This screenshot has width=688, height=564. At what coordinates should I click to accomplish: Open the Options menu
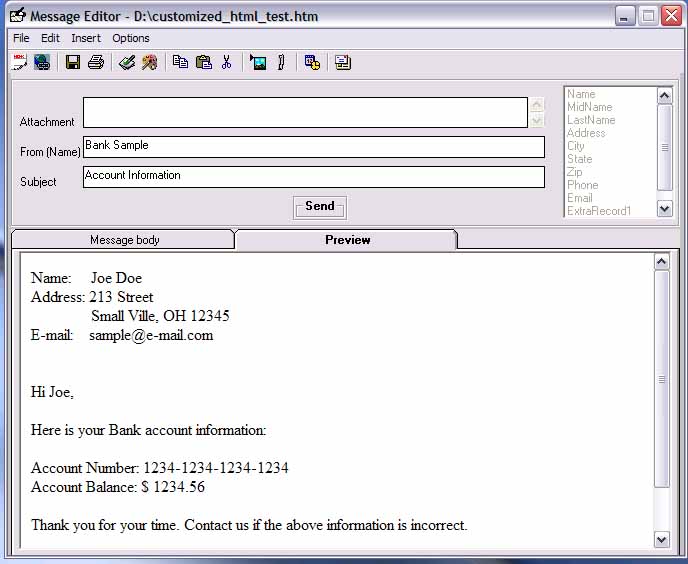[131, 38]
